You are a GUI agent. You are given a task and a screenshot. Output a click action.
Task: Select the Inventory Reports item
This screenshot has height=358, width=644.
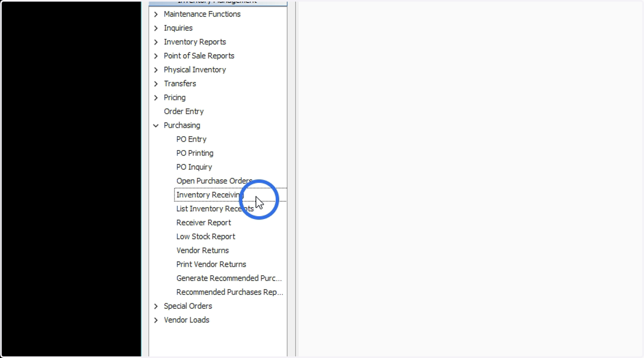point(195,42)
